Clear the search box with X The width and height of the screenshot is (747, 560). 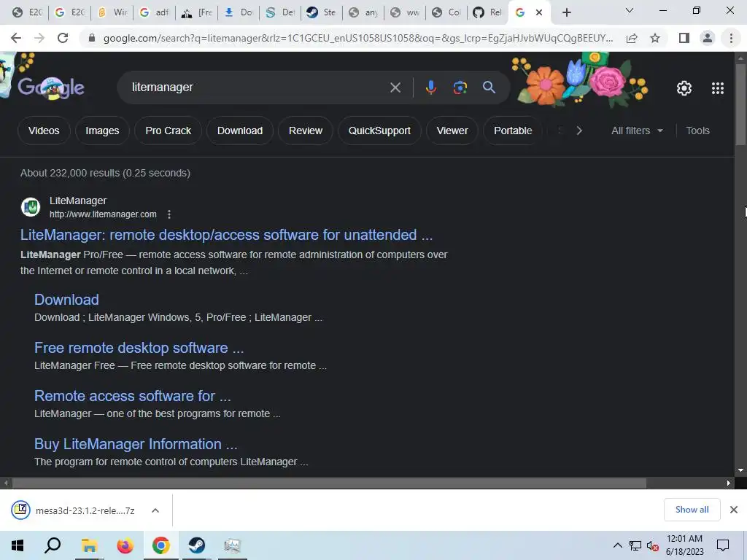395,87
